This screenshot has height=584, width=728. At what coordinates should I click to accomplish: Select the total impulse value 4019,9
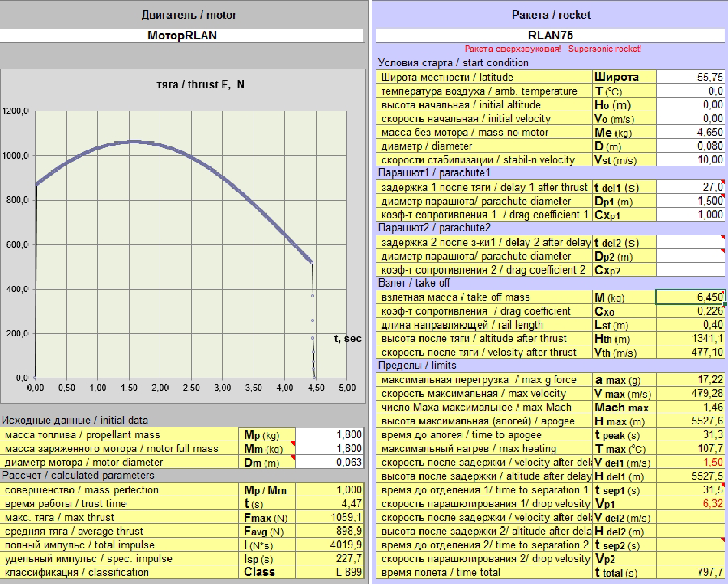click(329, 545)
